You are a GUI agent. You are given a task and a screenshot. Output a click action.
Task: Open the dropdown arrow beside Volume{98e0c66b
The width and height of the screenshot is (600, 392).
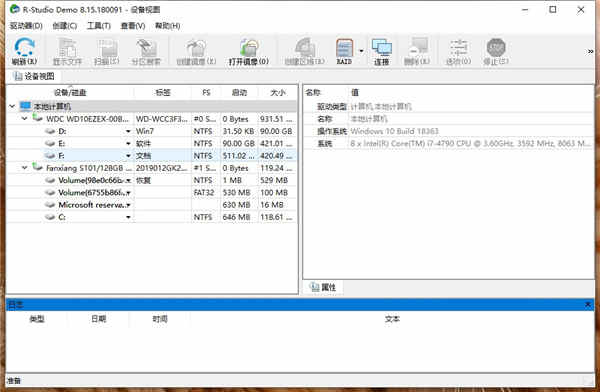[x=128, y=180]
